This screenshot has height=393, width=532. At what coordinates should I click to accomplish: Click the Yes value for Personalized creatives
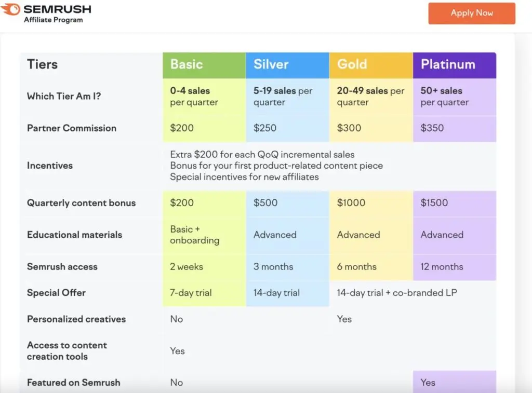pyautogui.click(x=344, y=319)
